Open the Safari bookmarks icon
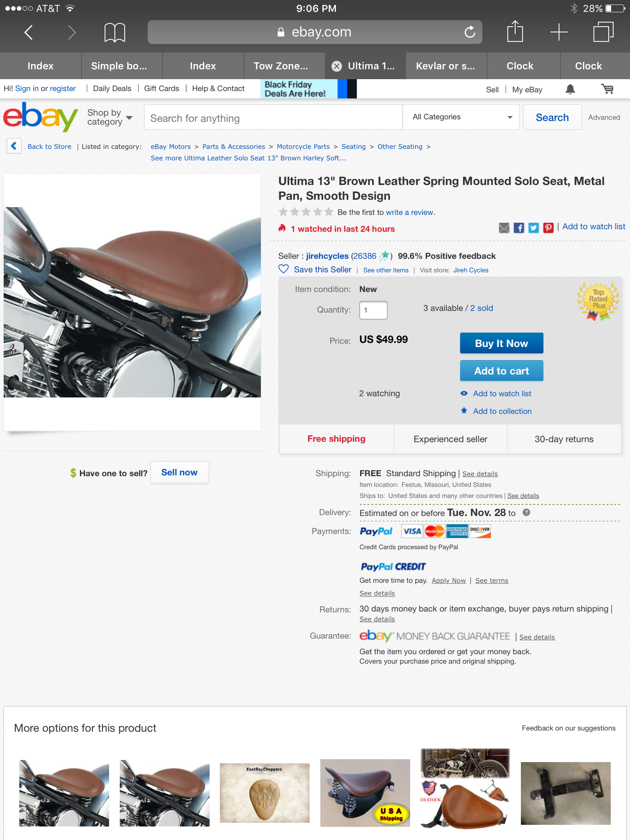Viewport: 630px width, 840px height. click(x=115, y=32)
